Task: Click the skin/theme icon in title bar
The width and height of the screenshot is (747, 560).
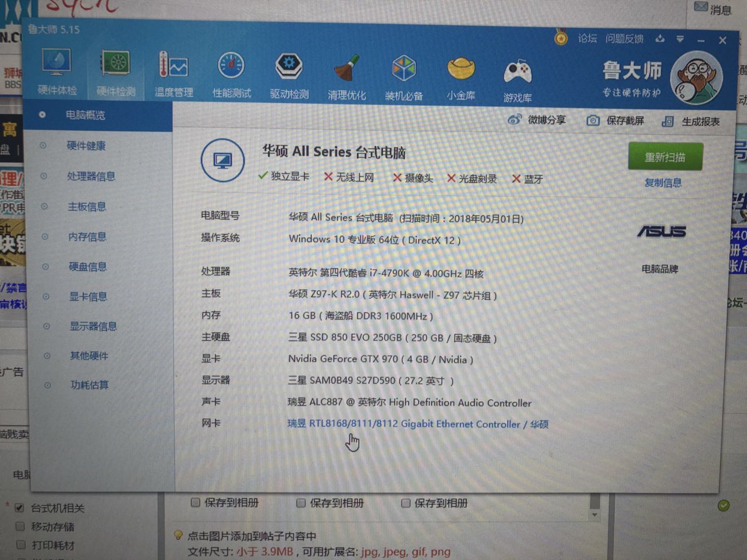Action: click(x=660, y=39)
